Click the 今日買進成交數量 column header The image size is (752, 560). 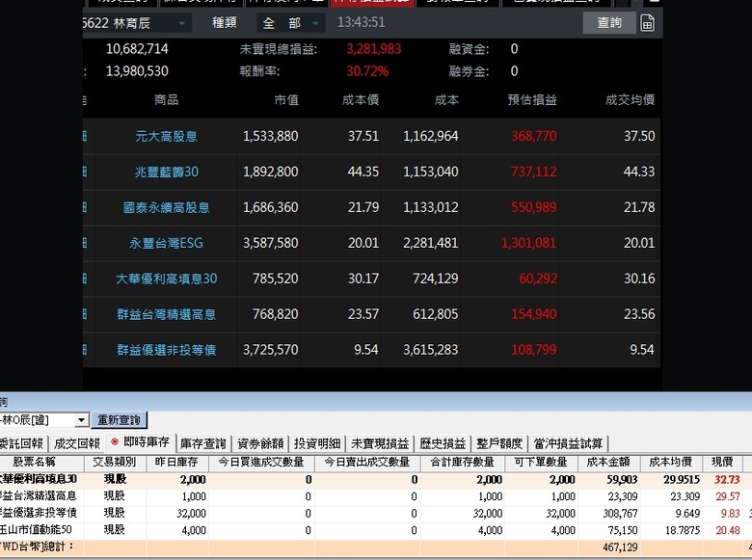point(261,463)
